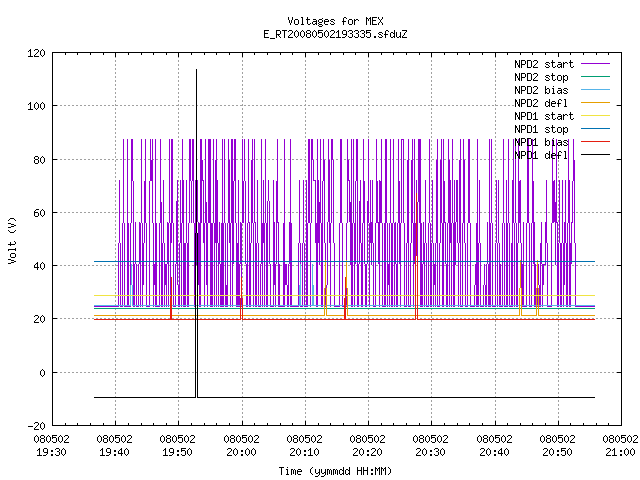Click the x-axis time label 21:00
640x480 pixels.
click(x=620, y=452)
